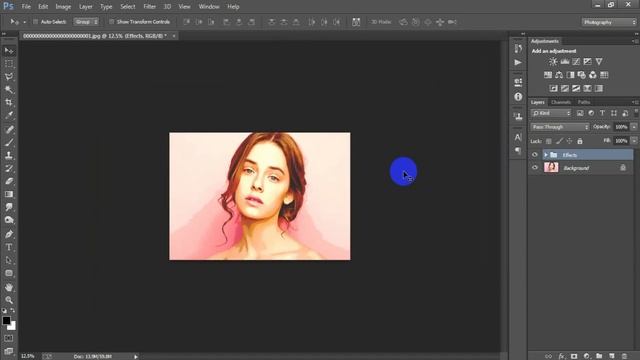This screenshot has height=360, width=640.
Task: Open the File menu
Action: point(26,7)
